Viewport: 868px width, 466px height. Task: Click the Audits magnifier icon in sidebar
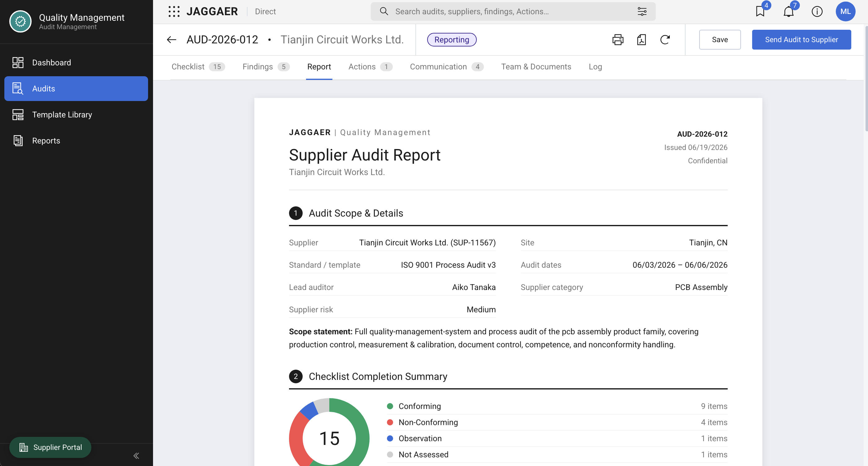tap(18, 89)
